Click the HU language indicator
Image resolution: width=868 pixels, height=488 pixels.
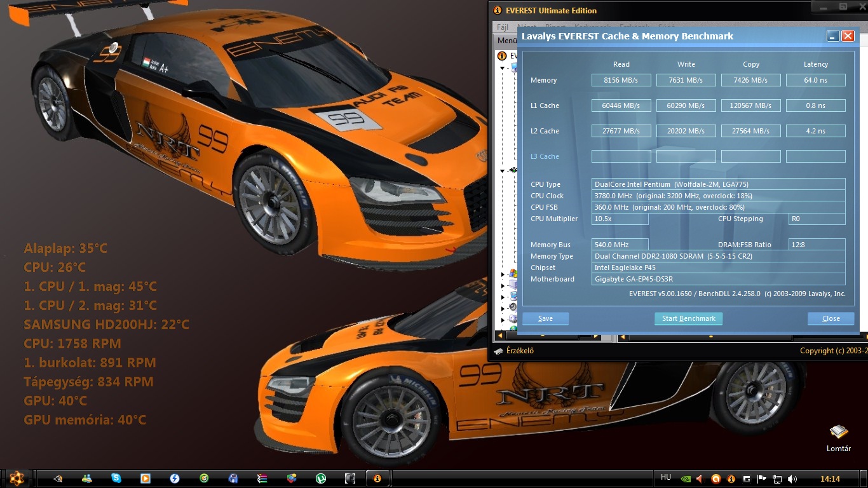[666, 477]
